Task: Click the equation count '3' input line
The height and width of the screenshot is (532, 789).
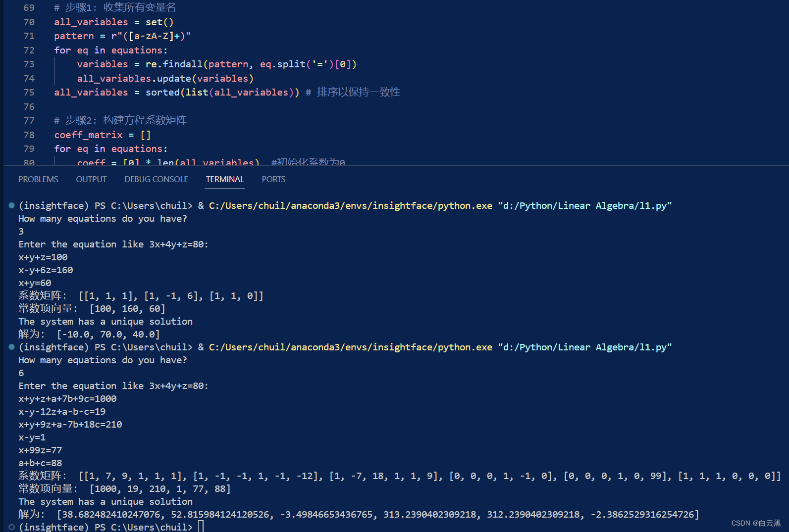Action: (21, 231)
